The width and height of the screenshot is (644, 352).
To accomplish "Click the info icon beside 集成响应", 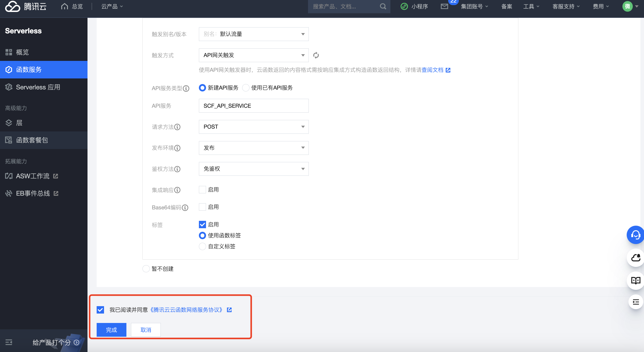I will (177, 190).
